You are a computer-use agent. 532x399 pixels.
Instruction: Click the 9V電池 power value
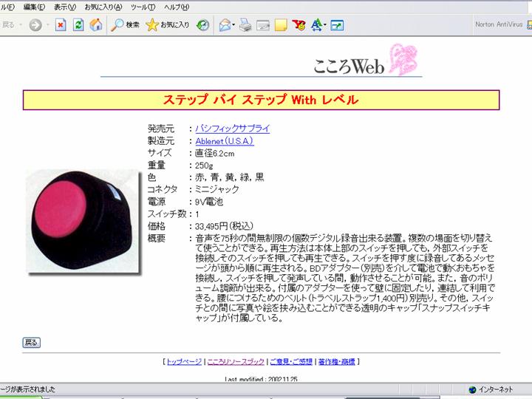pyautogui.click(x=209, y=202)
